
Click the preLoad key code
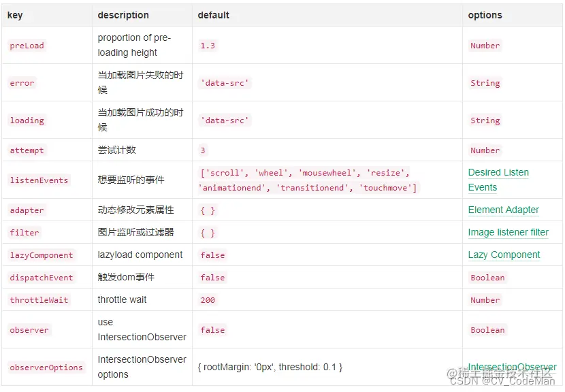click(27, 46)
